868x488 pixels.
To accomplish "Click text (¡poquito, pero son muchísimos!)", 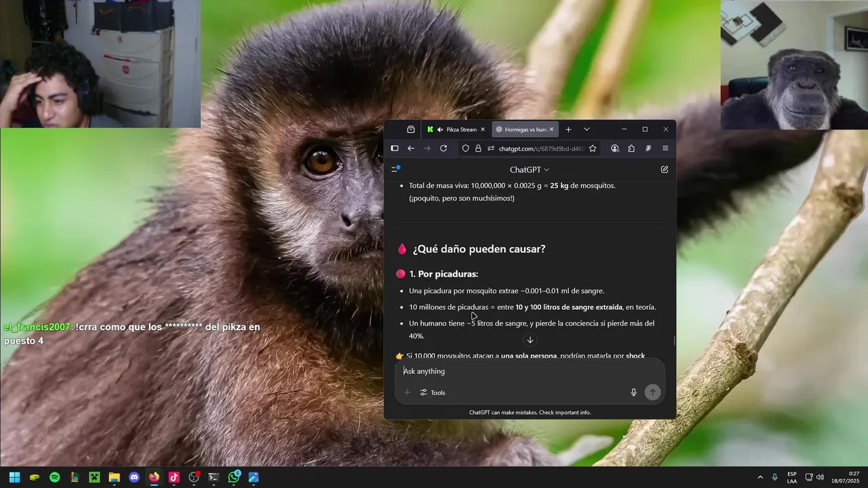I will tap(462, 198).
